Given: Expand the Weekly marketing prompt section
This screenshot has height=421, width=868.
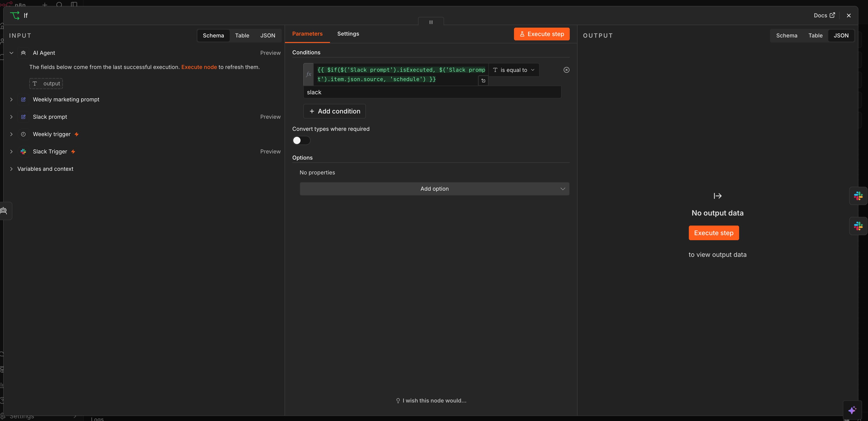Looking at the screenshot, I should click(11, 100).
